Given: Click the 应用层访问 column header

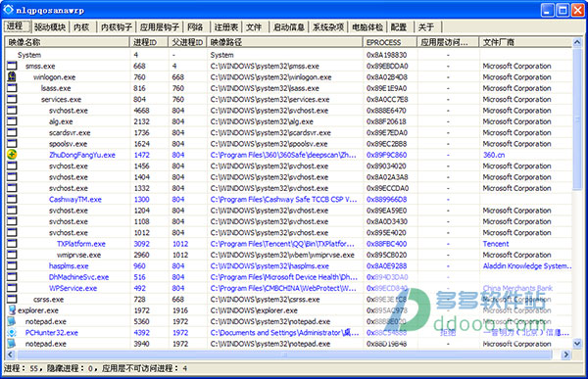Looking at the screenshot, I should (x=448, y=42).
